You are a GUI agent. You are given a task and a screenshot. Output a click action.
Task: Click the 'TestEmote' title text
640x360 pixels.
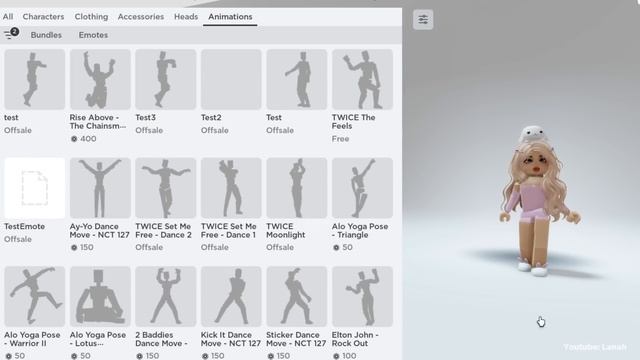click(24, 226)
